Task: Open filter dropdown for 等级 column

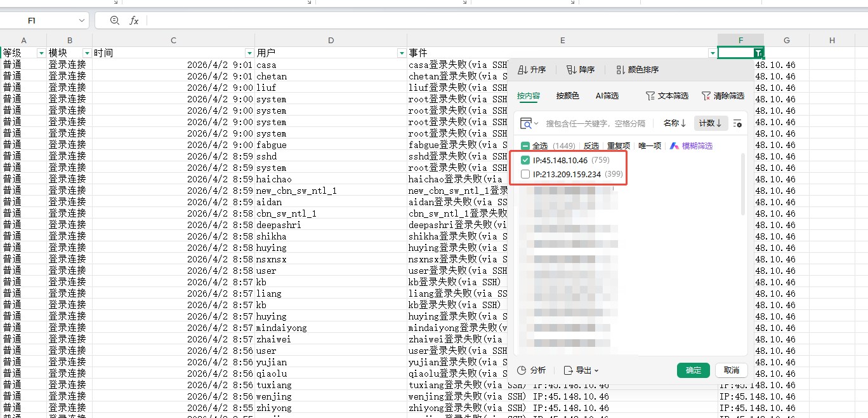Action: (42, 53)
